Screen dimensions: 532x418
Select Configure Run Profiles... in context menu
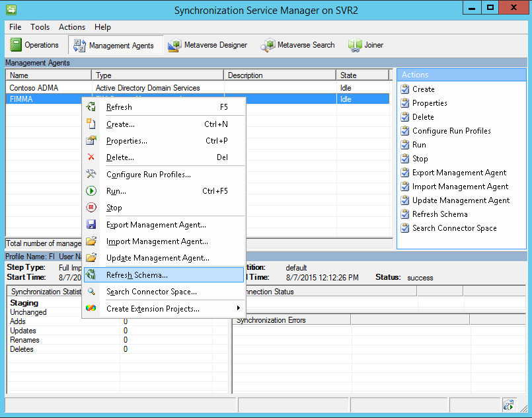[x=164, y=174]
